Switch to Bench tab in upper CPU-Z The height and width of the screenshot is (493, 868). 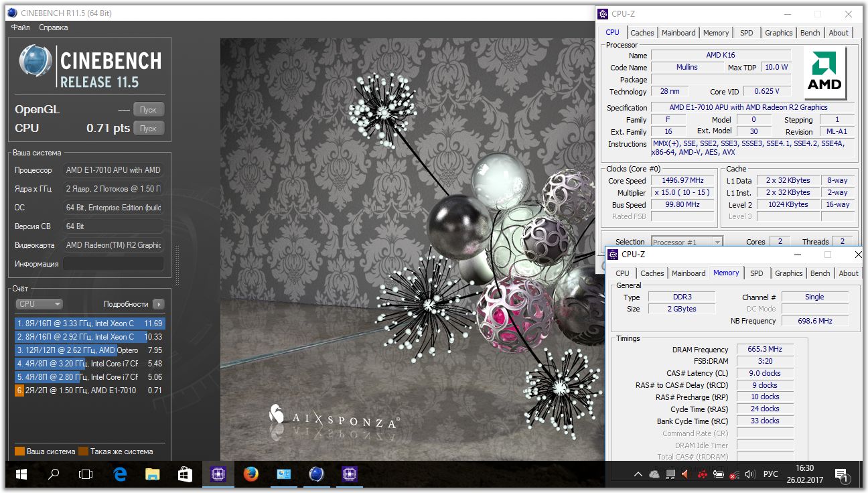[x=810, y=33]
